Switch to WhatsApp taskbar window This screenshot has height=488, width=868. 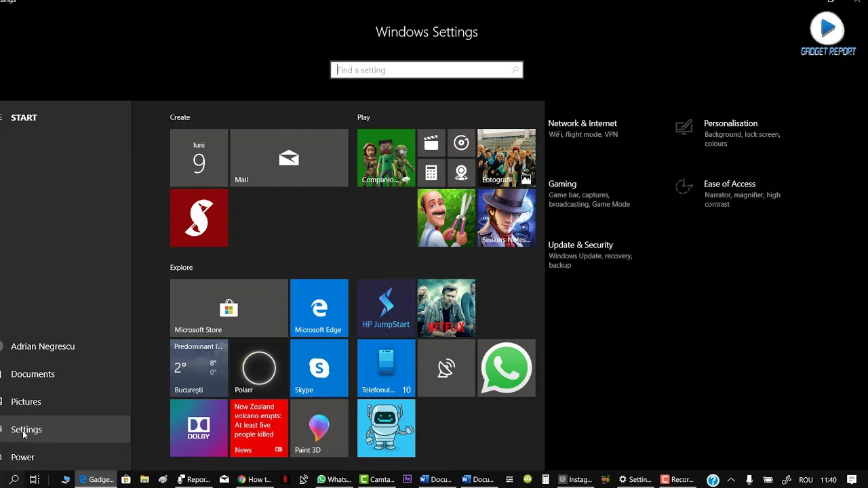(x=334, y=479)
